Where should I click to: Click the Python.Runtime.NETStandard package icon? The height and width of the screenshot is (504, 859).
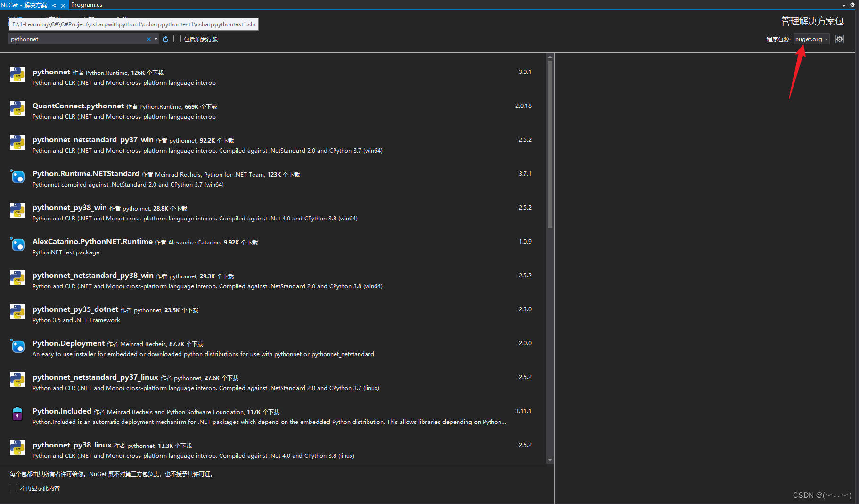pos(17,176)
